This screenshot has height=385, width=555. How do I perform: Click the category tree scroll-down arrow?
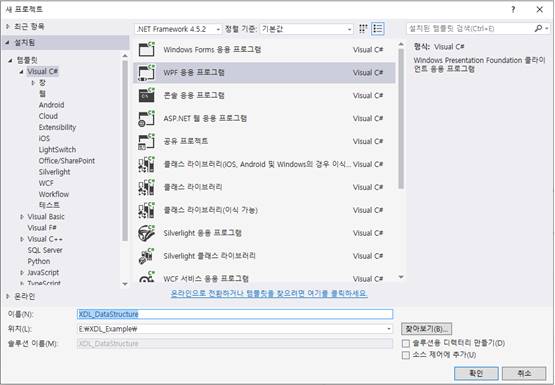[x=125, y=284]
